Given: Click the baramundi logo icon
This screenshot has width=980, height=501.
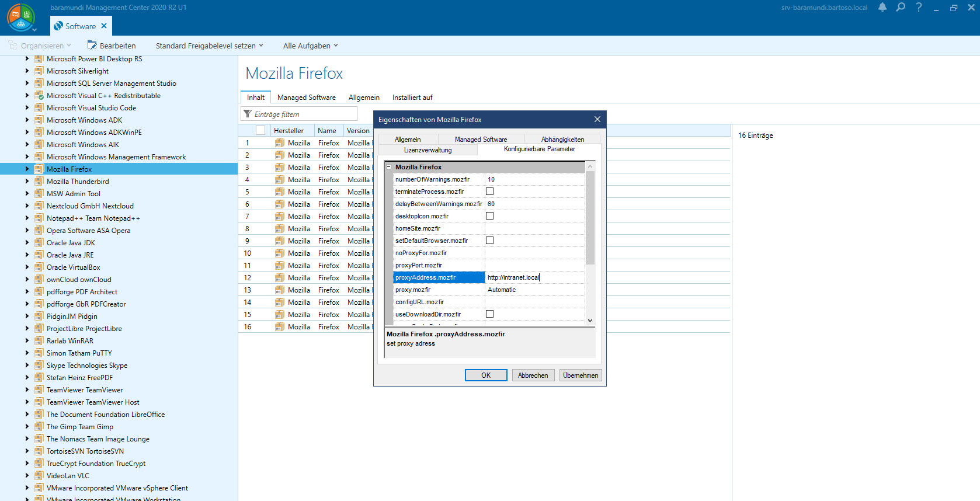Looking at the screenshot, I should pyautogui.click(x=20, y=17).
